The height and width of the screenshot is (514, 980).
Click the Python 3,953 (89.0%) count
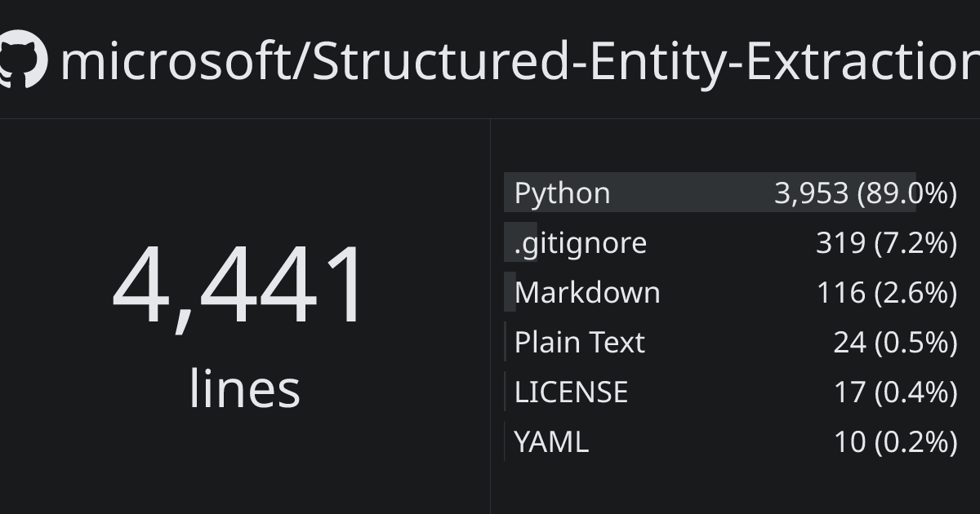tap(865, 193)
